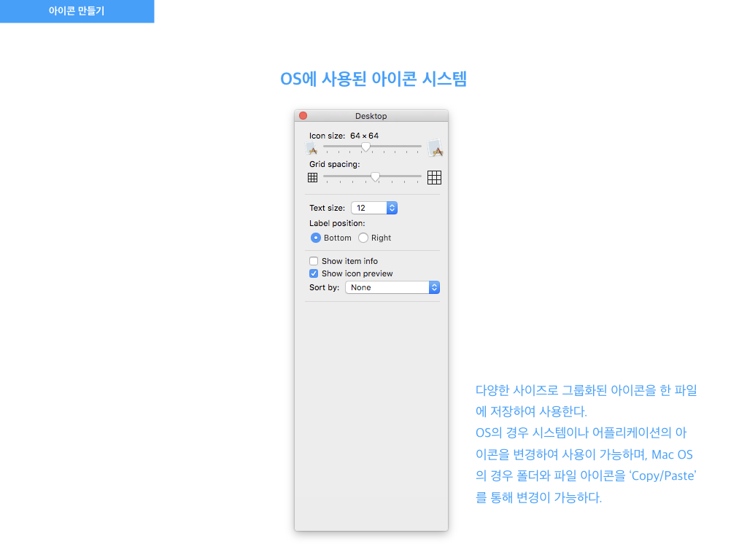Click the Icon size slider handle
Screen dimensions: 747x560
coord(365,147)
